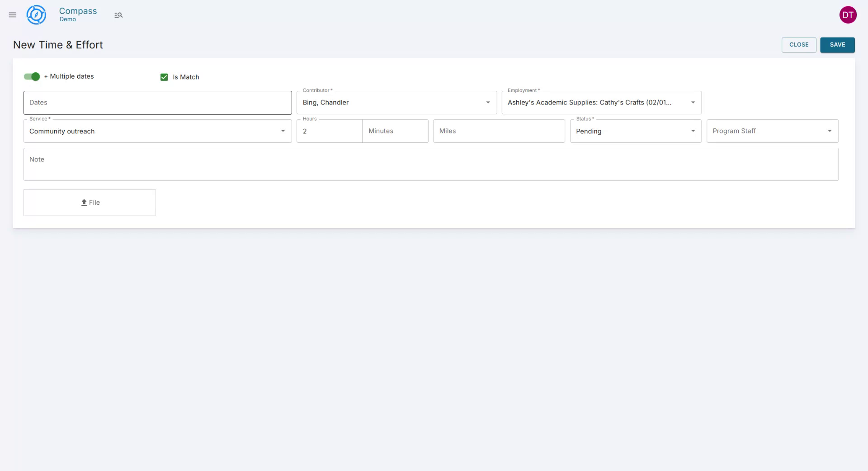This screenshot has height=471, width=868.
Task: Open the Status dropdown showing Pending
Action: click(693, 131)
